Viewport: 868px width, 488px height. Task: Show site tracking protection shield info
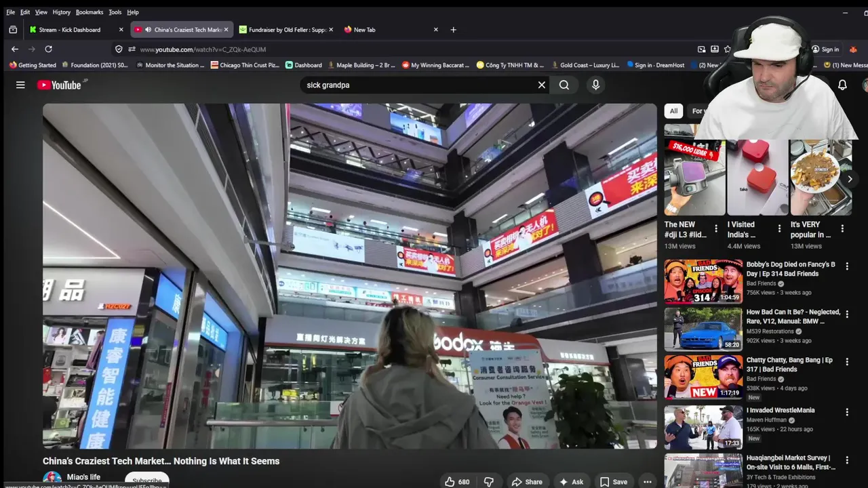coord(119,49)
